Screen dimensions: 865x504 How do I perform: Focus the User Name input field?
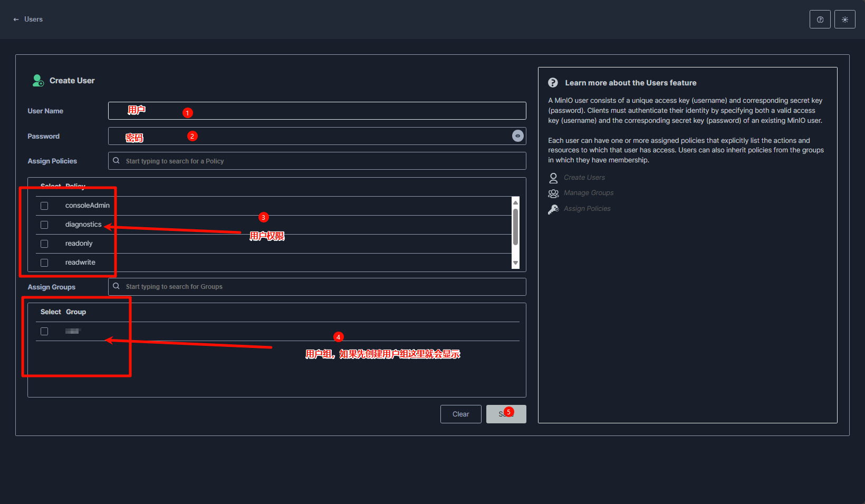(x=316, y=111)
